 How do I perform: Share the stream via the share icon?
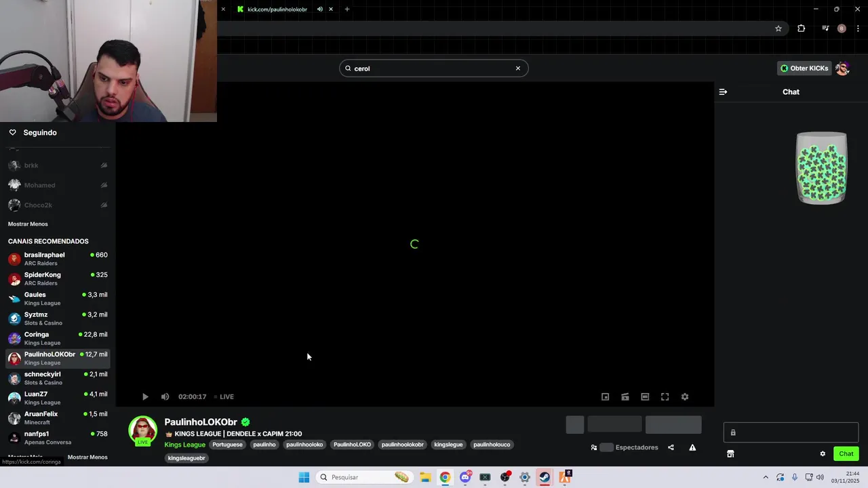(671, 447)
